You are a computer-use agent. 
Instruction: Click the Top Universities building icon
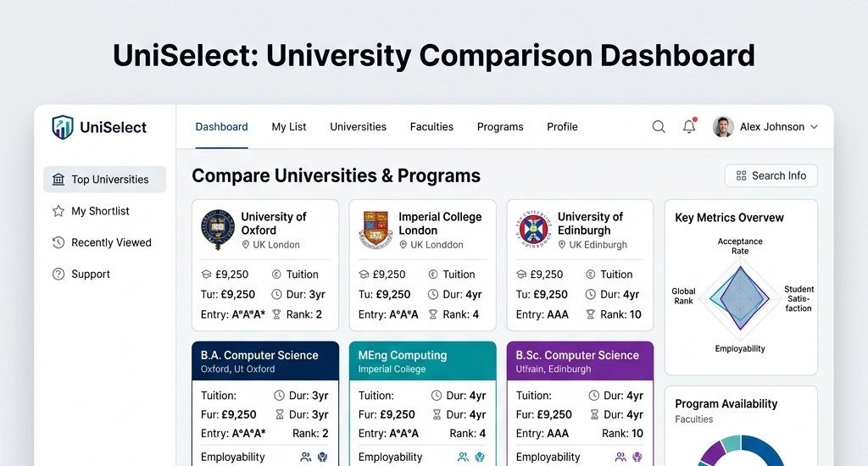click(x=58, y=180)
